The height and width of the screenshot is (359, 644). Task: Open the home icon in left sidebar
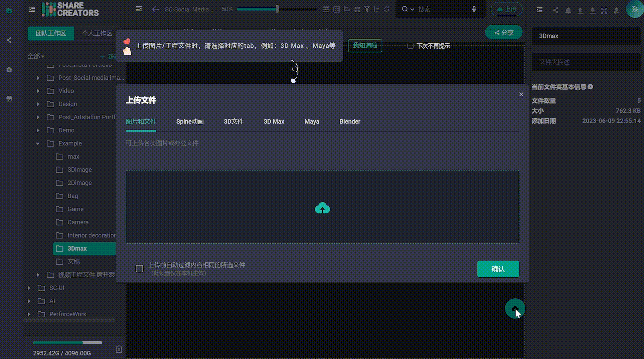[9, 69]
